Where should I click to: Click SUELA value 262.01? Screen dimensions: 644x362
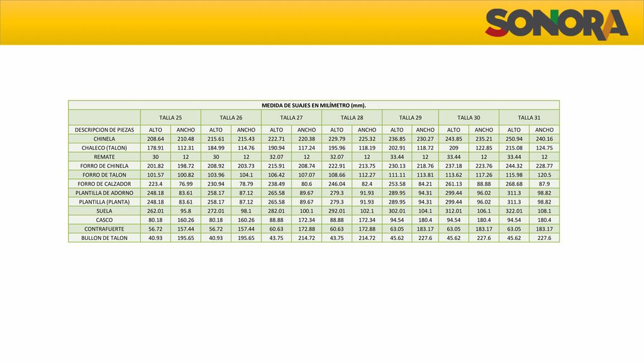pyautogui.click(x=155, y=211)
